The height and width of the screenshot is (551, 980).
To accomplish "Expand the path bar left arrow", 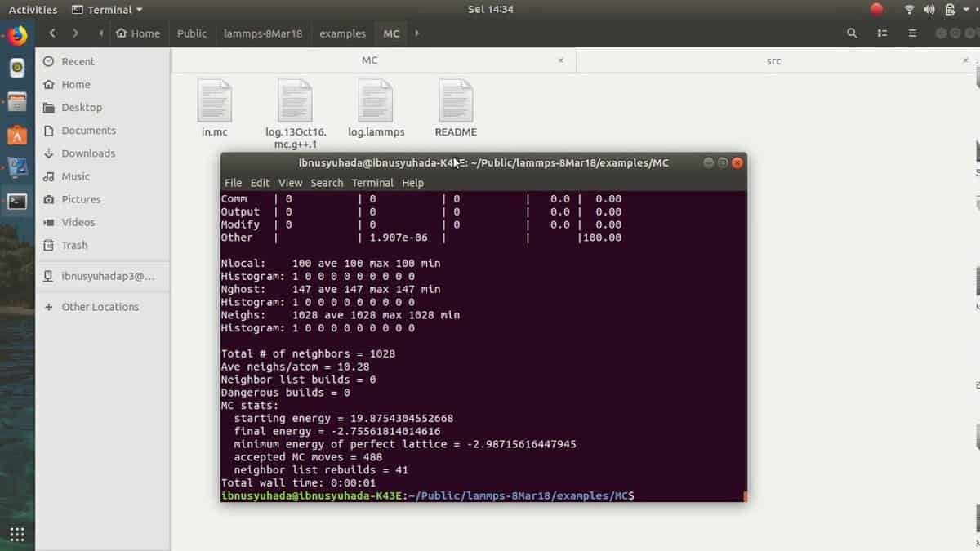I will coord(101,33).
